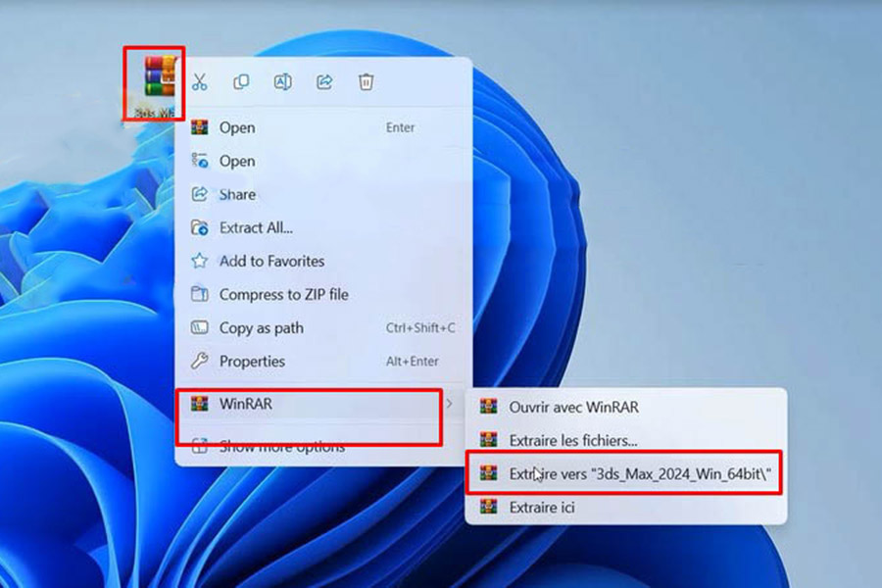
Task: Select the Share text entry in menu
Action: tap(237, 194)
